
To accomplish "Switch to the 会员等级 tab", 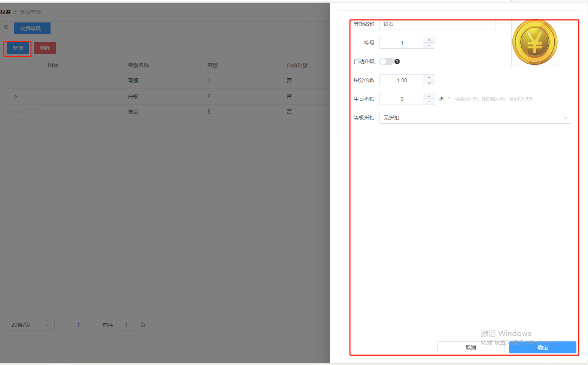I will click(x=32, y=28).
